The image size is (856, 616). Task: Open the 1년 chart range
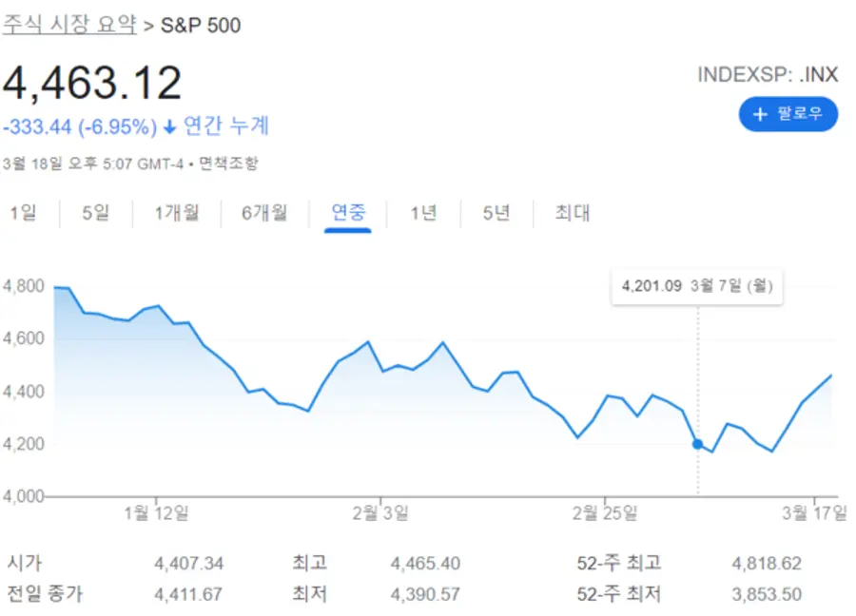pyautogui.click(x=424, y=212)
